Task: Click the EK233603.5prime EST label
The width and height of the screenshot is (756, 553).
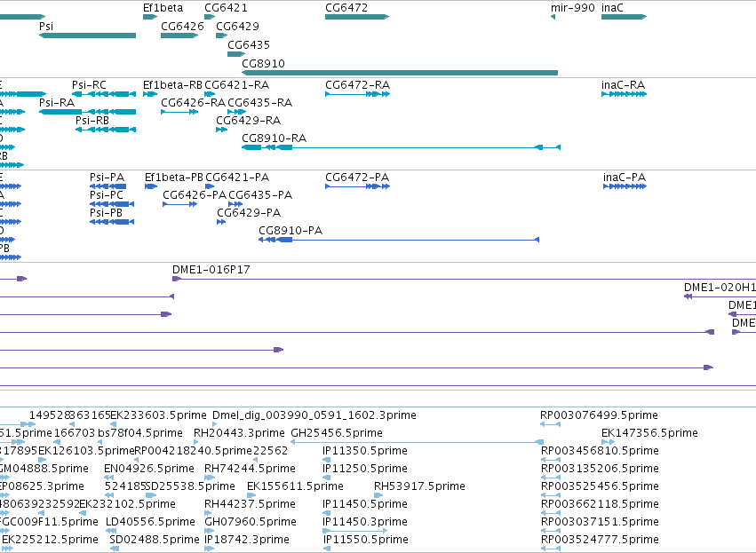Action: tap(159, 415)
